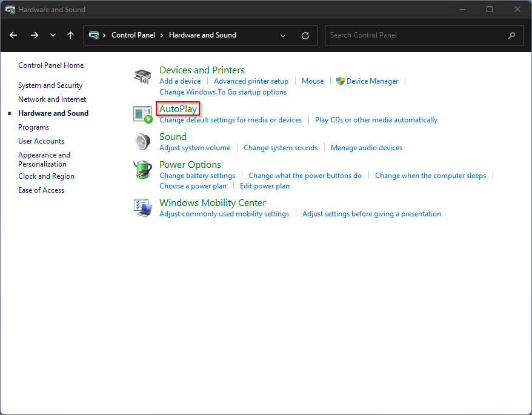
Task: Open the AutoPlay heading
Action: coord(178,109)
